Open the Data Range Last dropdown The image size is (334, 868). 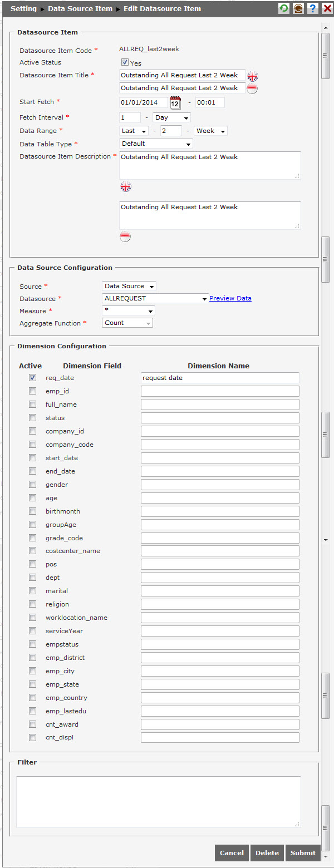pyautogui.click(x=134, y=131)
